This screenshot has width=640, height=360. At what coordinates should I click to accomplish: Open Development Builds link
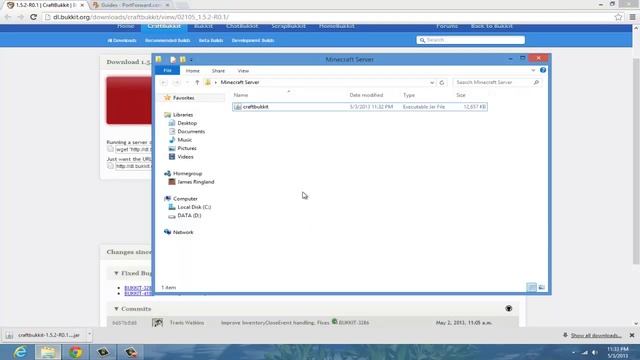(253, 40)
